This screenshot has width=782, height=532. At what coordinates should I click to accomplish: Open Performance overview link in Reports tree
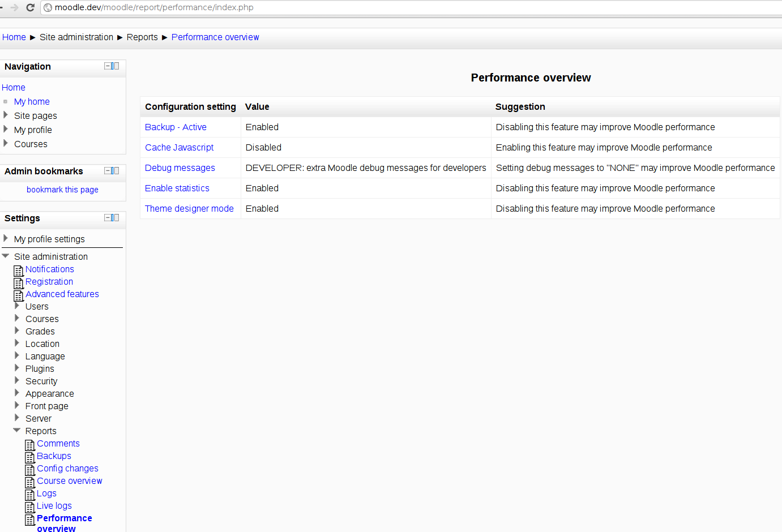pos(64,524)
